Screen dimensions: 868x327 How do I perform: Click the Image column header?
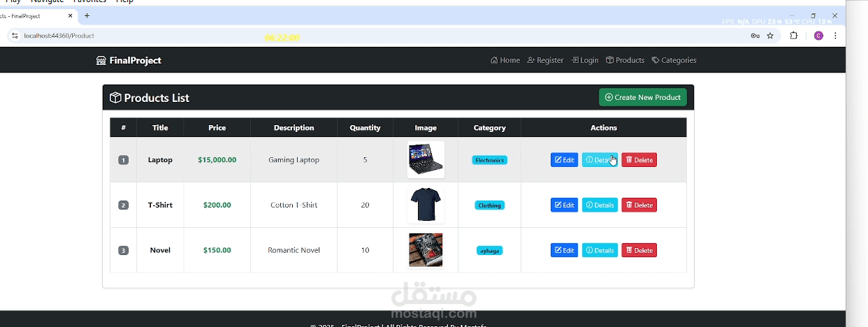click(x=426, y=128)
